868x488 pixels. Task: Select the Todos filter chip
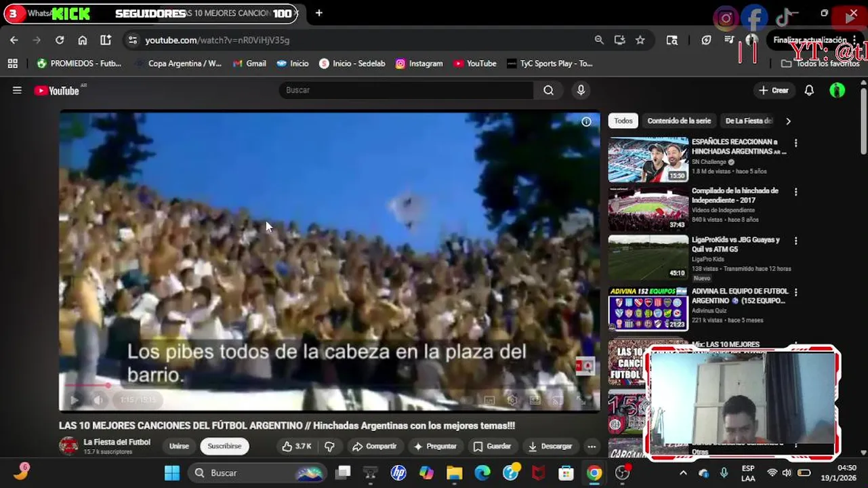pos(623,121)
